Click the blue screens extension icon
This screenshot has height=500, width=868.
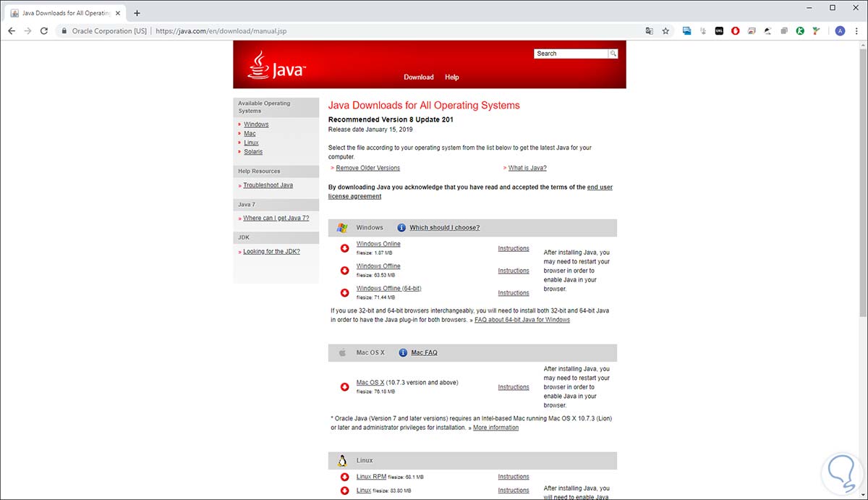[x=686, y=31]
